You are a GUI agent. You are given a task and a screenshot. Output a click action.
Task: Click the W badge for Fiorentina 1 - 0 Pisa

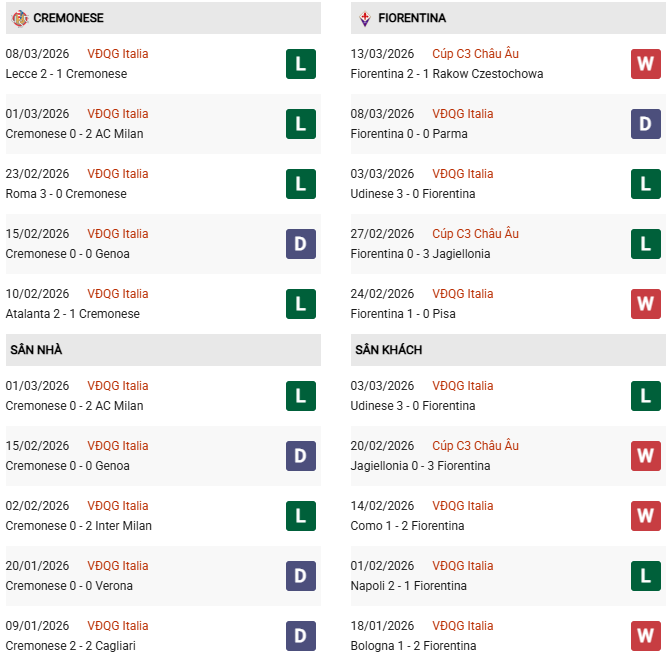[x=645, y=304]
